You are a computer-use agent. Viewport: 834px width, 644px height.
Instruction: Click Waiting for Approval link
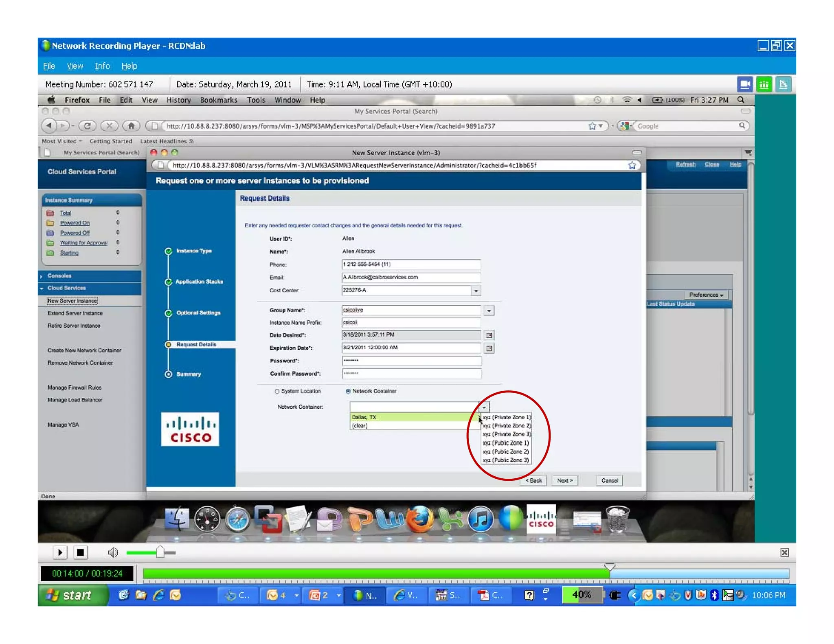click(x=83, y=243)
